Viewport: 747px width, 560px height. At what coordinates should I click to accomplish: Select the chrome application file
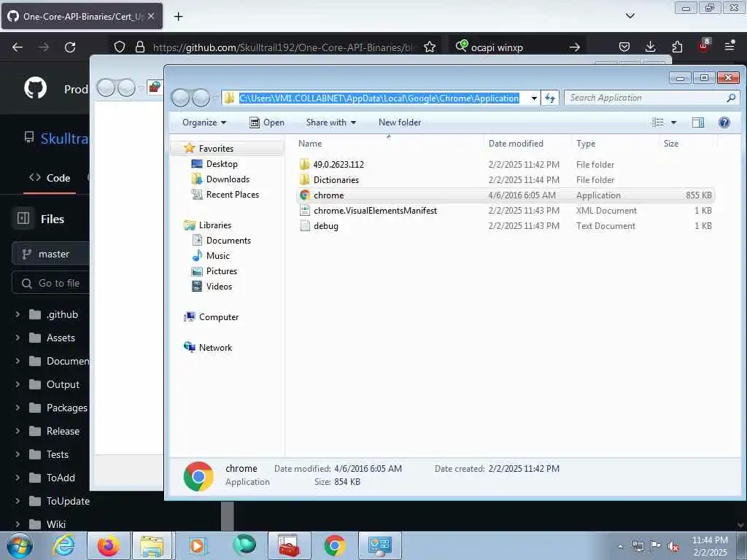(x=506, y=195)
